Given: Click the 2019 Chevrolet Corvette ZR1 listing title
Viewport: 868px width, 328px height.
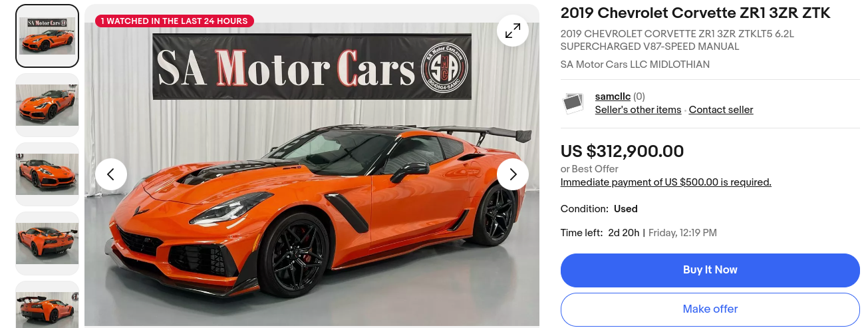Looking at the screenshot, I should tap(695, 13).
